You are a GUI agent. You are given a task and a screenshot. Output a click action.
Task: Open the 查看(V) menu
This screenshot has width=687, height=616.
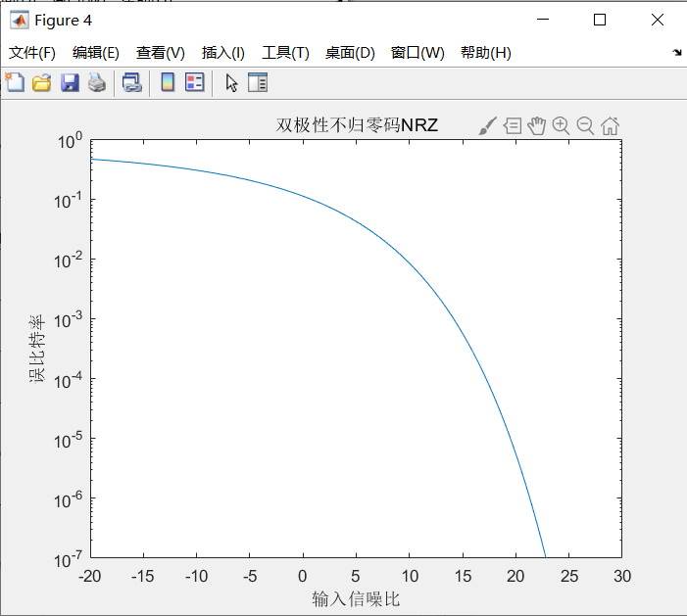[161, 53]
